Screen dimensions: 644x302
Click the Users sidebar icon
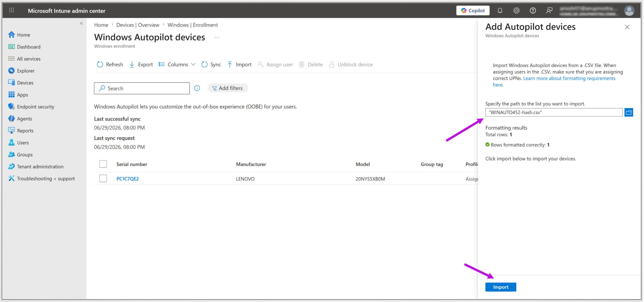coord(11,143)
